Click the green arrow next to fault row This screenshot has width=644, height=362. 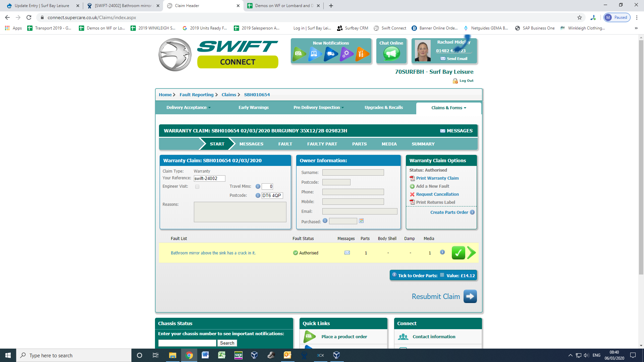(471, 253)
